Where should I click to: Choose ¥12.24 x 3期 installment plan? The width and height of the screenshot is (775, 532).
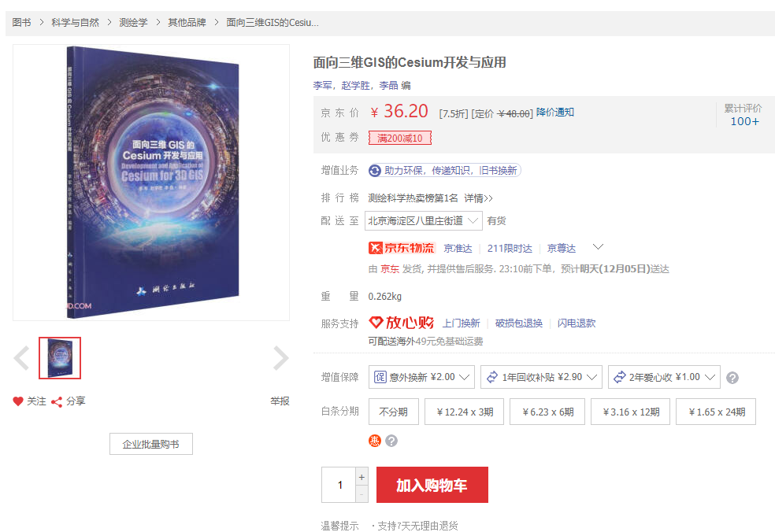pos(464,412)
